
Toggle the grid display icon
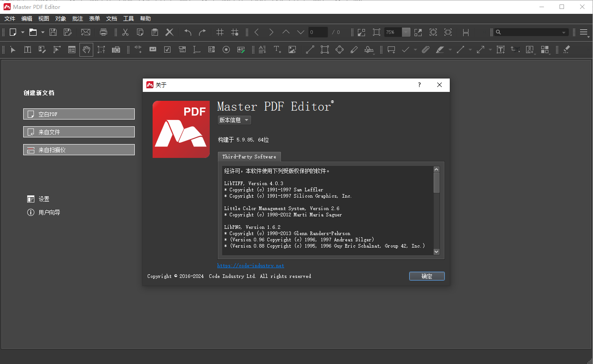(220, 32)
